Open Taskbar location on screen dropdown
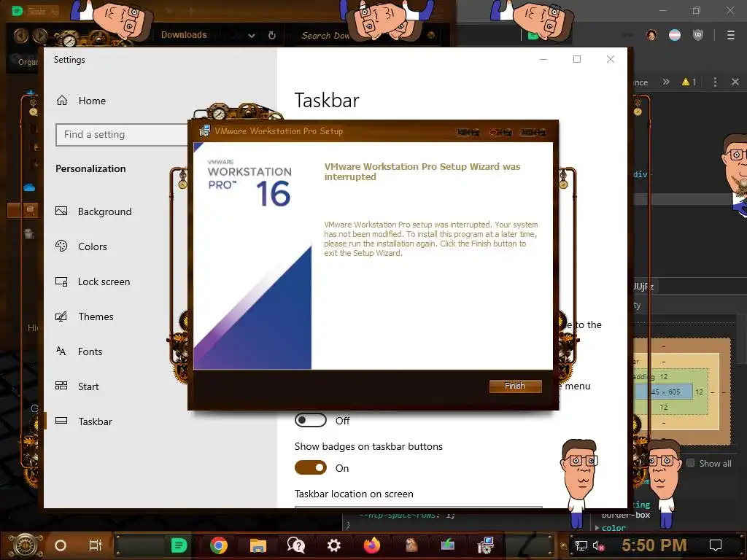This screenshot has width=747, height=560. tap(418, 507)
